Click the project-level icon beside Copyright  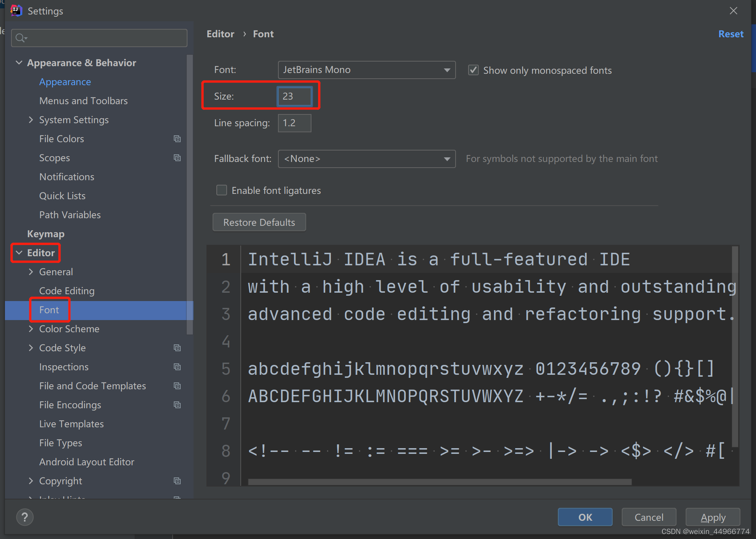(x=177, y=481)
